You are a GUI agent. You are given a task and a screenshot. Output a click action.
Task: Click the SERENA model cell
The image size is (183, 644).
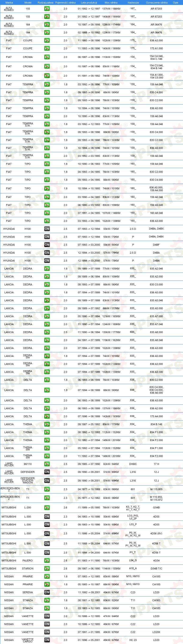28,592
